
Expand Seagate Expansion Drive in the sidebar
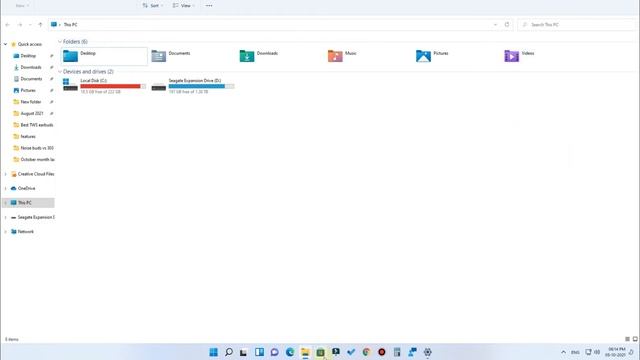6,218
